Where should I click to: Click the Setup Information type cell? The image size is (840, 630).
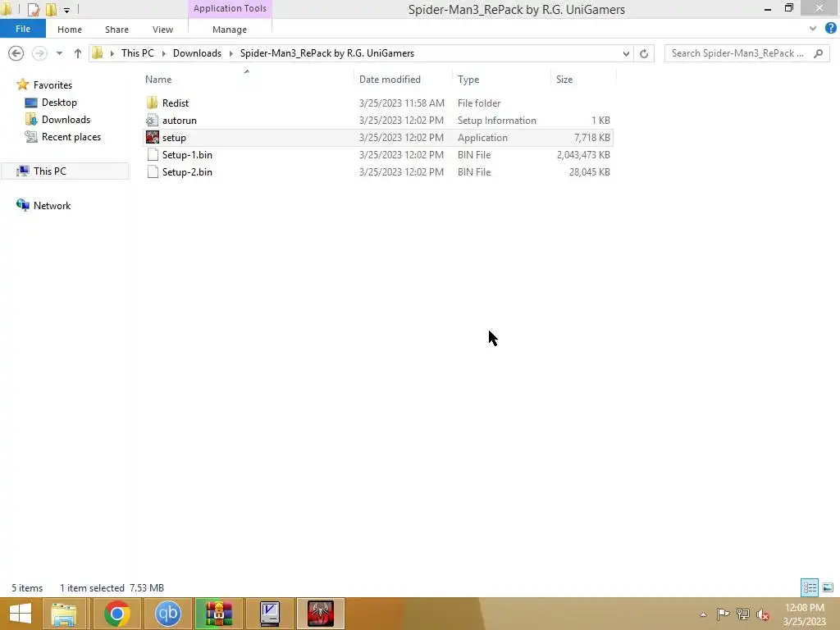point(496,121)
